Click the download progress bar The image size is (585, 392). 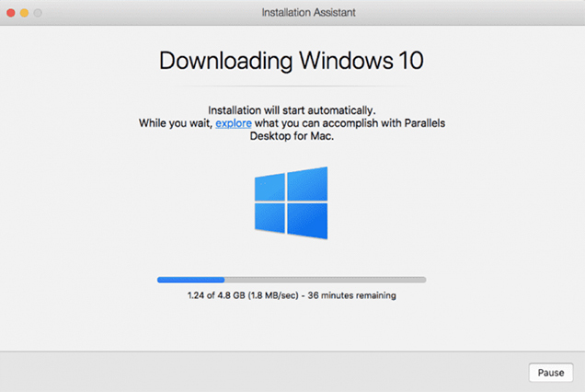coord(292,279)
